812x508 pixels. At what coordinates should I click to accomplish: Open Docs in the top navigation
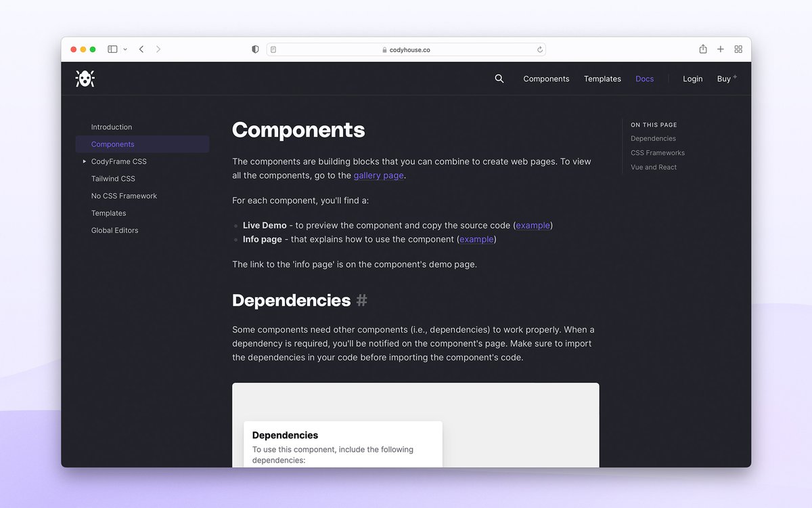645,79
